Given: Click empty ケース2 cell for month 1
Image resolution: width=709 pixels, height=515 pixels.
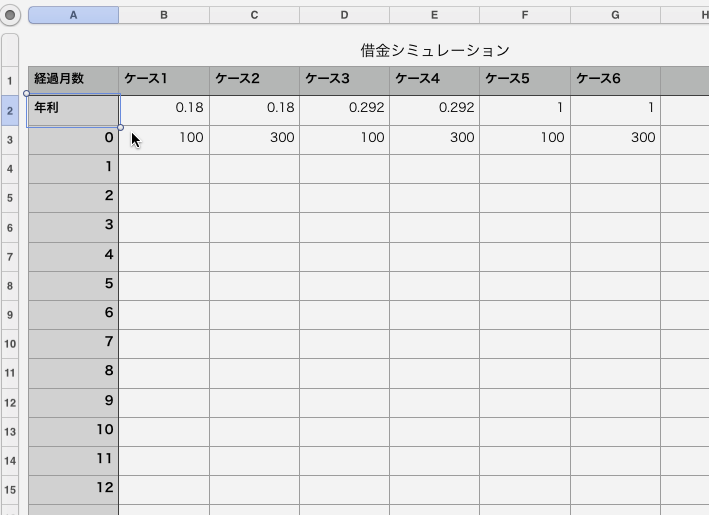Looking at the screenshot, I should tap(254, 169).
